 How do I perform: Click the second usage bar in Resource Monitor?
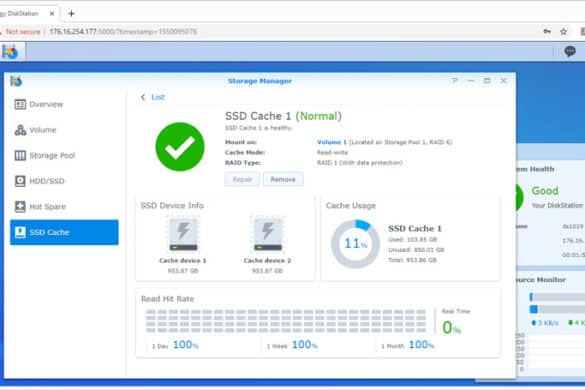tap(557, 309)
